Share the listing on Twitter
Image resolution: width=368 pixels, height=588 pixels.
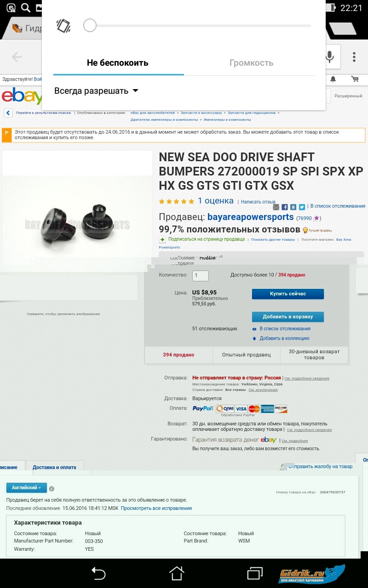302,207
